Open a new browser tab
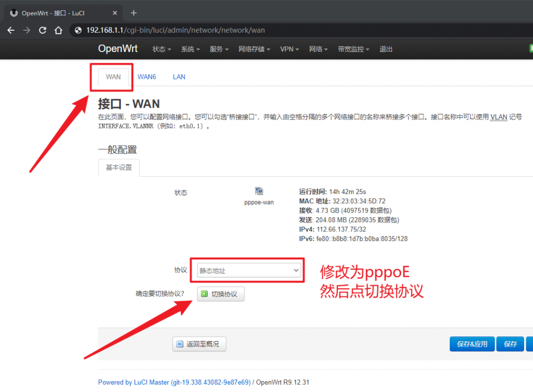 (x=134, y=13)
